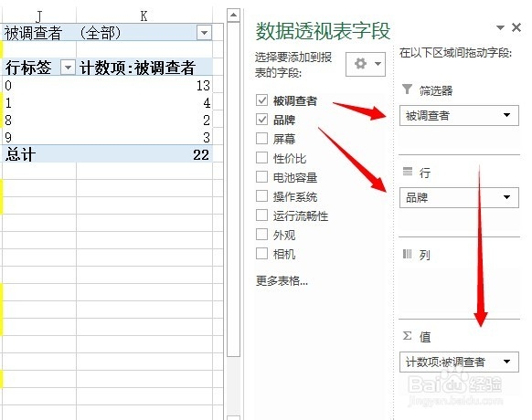Image resolution: width=532 pixels, height=420 pixels.
Task: Check the 操作系统 field checkbox
Action: (261, 196)
